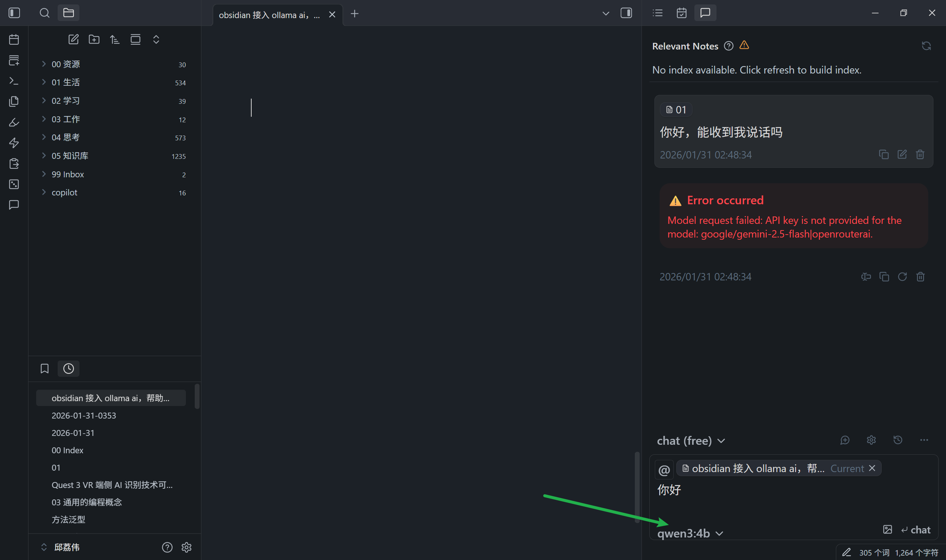Switch to outline tab in right sidebar
The image size is (946, 560).
pos(657,13)
